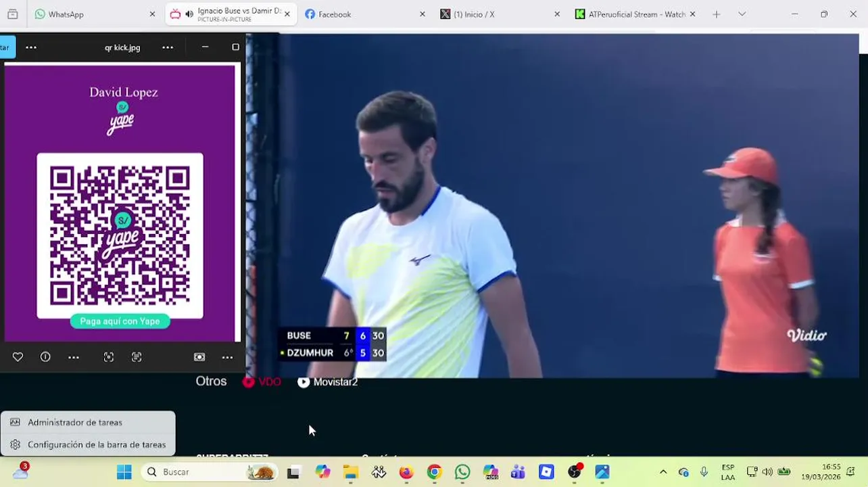The width and height of the screenshot is (868, 487).
Task: Open Task View from the taskbar
Action: (293, 472)
